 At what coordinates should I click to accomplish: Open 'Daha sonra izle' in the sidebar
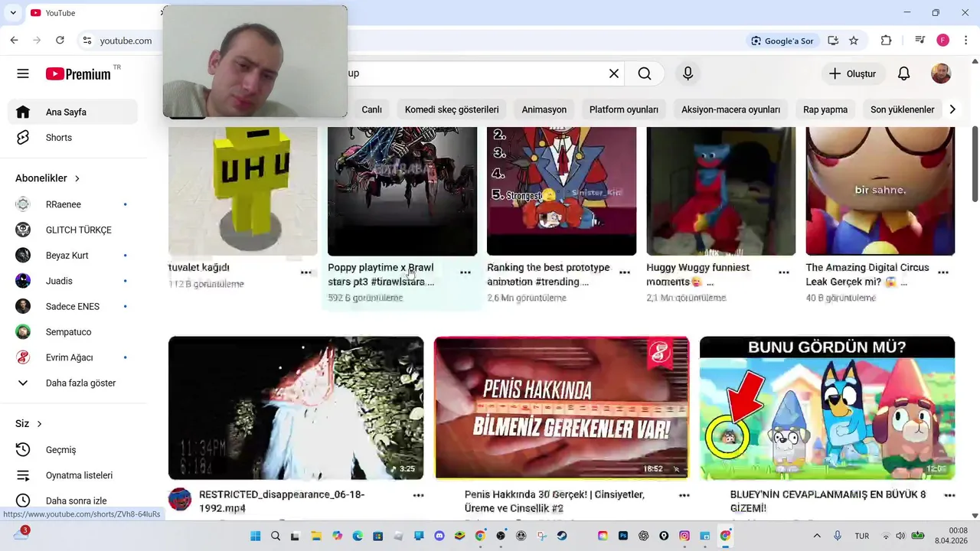[x=73, y=500]
